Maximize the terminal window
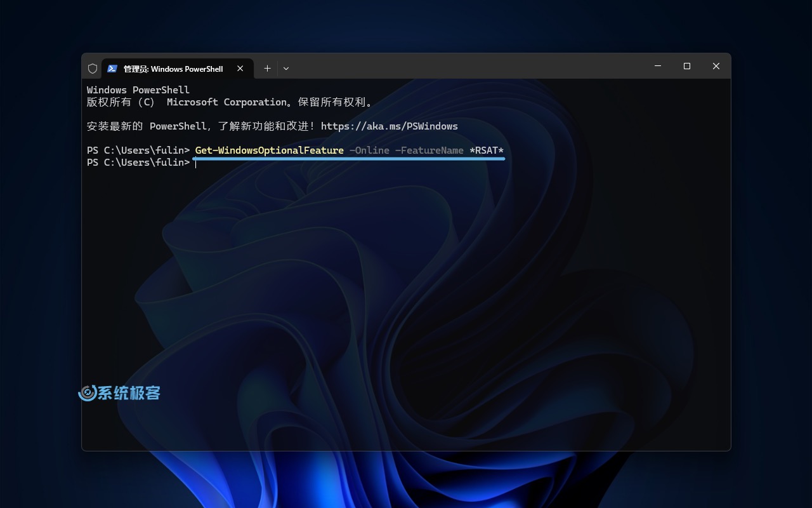This screenshot has width=812, height=508. coord(687,66)
